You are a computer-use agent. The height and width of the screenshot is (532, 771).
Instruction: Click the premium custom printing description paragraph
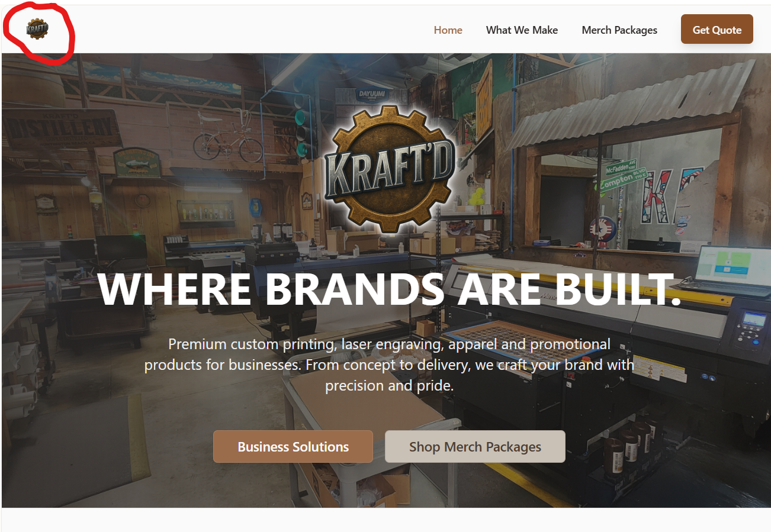coord(389,365)
